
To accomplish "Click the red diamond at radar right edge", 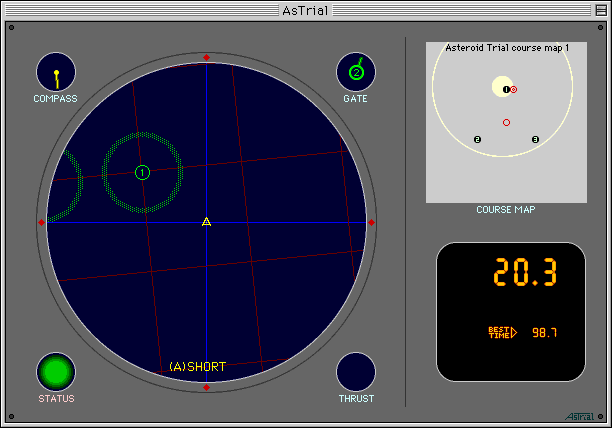I will tap(371, 222).
